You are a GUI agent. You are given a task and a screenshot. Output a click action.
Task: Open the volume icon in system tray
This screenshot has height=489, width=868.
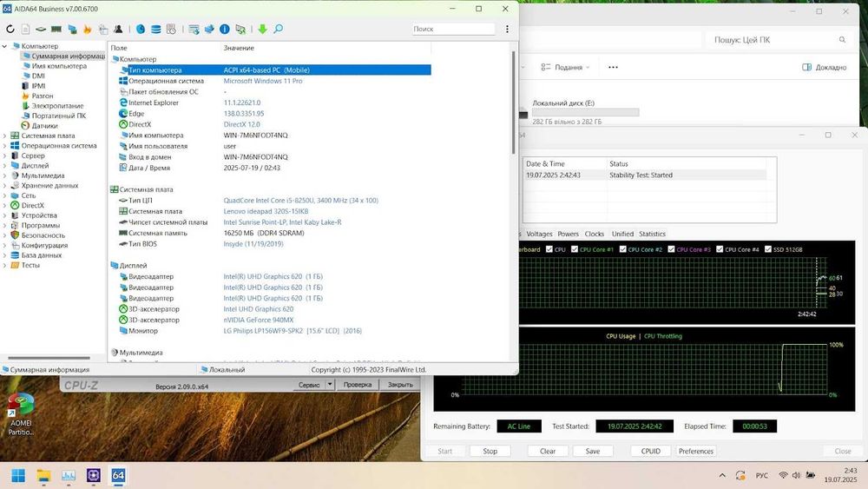point(796,475)
